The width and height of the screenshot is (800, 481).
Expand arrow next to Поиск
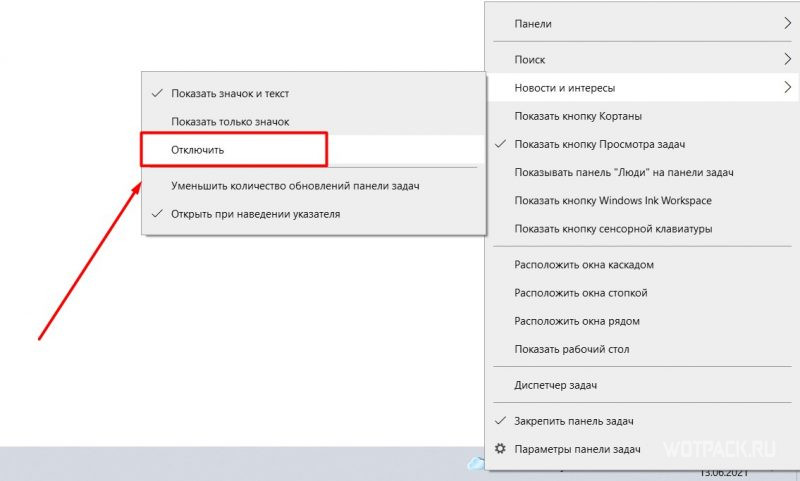pyautogui.click(x=787, y=59)
